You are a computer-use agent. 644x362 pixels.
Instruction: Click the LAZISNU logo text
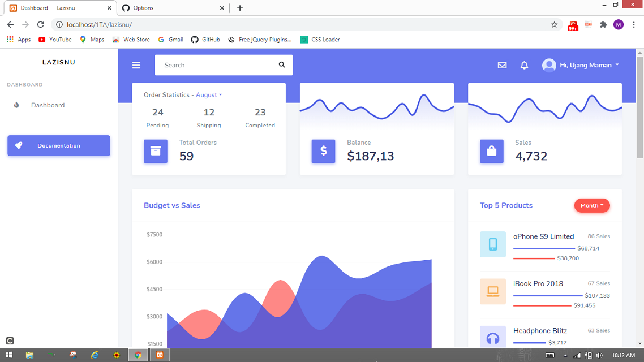click(58, 62)
